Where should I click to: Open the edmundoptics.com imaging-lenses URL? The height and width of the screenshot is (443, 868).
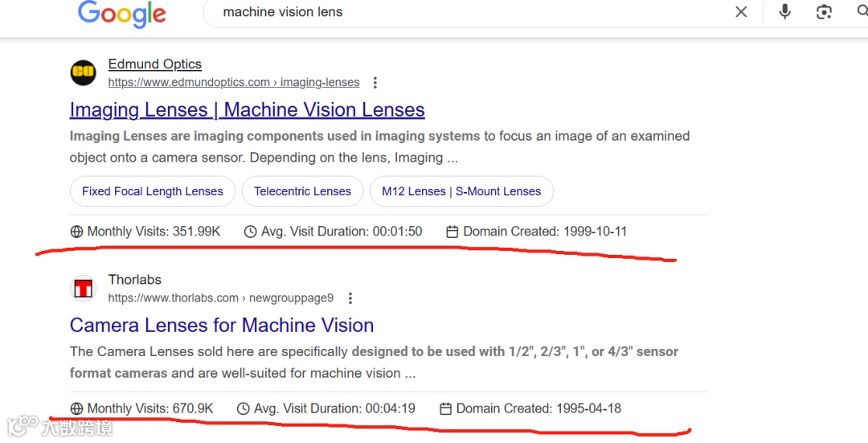click(x=234, y=83)
